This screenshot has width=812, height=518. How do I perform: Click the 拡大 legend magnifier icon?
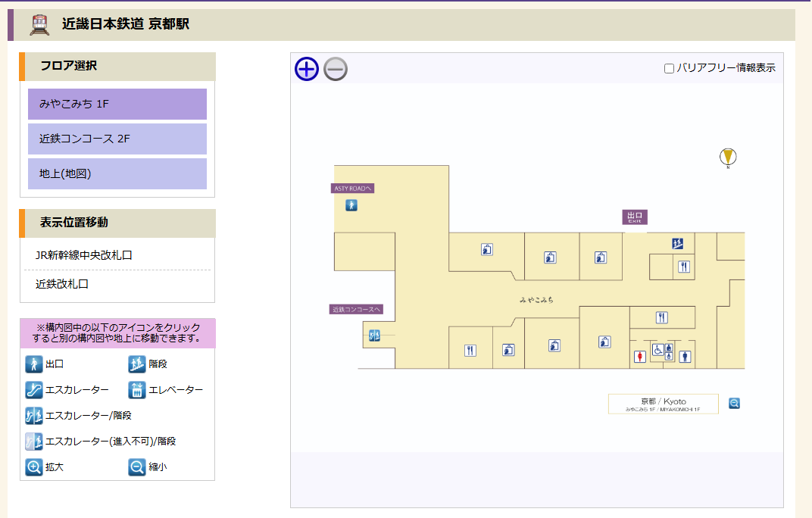tap(34, 467)
